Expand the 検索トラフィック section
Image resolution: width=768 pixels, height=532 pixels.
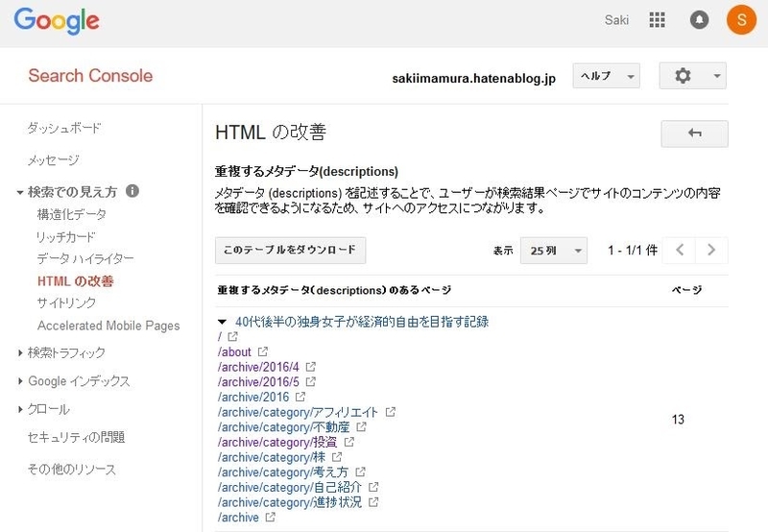[x=20, y=352]
